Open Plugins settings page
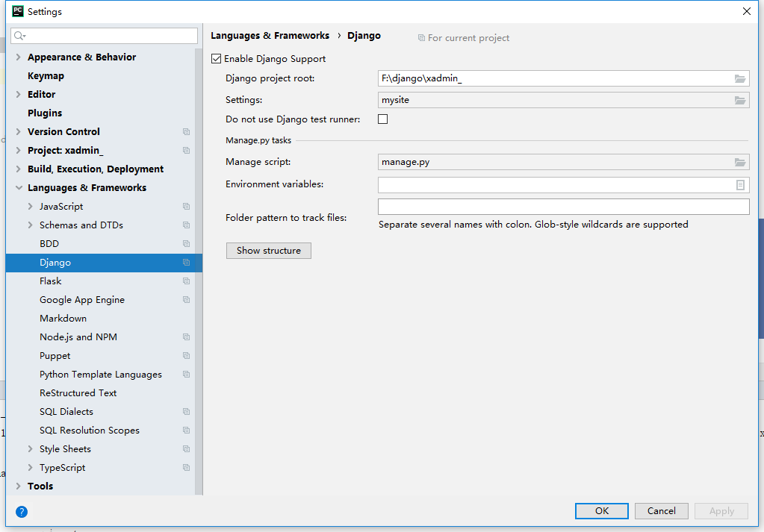This screenshot has height=532, width=764. pos(45,113)
